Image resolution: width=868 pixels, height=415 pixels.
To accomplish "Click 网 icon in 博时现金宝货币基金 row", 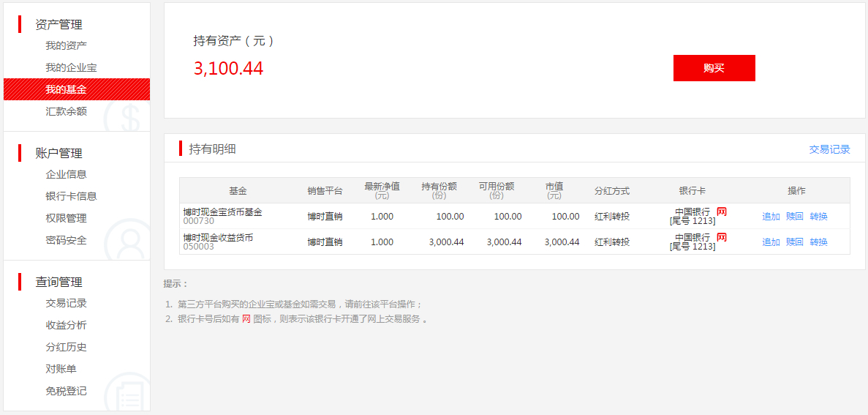I will coord(721,212).
